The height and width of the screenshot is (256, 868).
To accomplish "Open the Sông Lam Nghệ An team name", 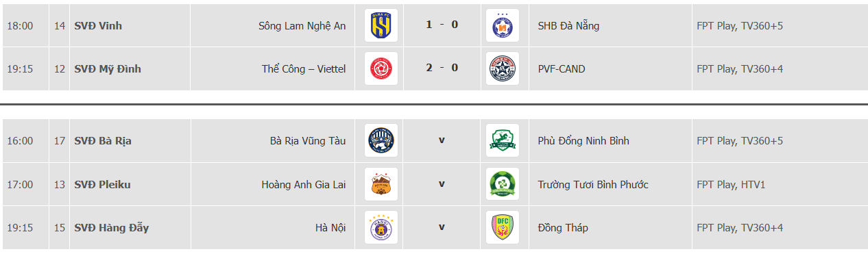I will [x=302, y=26].
